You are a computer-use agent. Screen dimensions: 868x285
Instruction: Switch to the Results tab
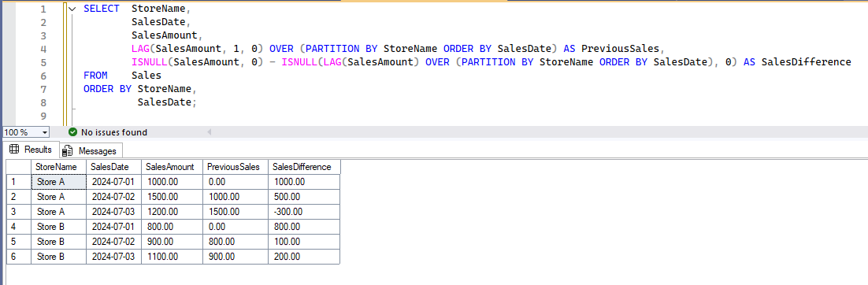click(x=31, y=150)
